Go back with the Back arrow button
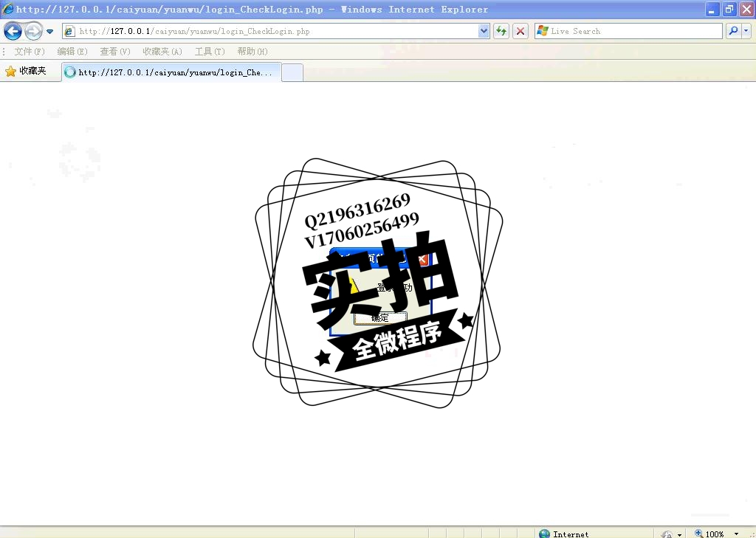The height and width of the screenshot is (538, 756). pyautogui.click(x=13, y=32)
